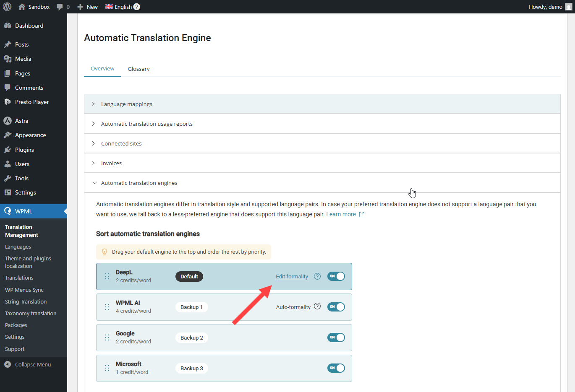Screen dimensions: 575x392
Task: Click the 1 credit/word text
Action: [x=132, y=372]
